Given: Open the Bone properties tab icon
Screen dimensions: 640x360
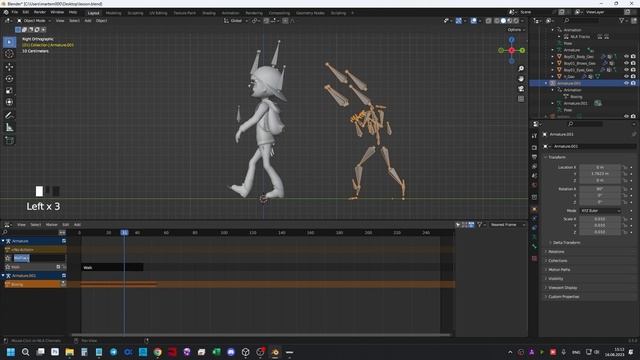Looking at the screenshot, I should tap(534, 247).
